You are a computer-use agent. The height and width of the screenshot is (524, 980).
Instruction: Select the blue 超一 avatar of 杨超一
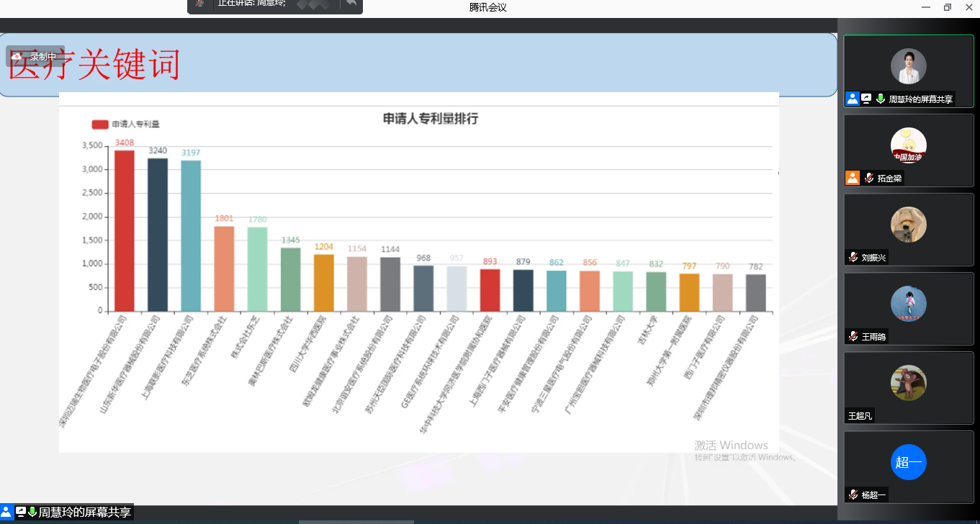coord(908,462)
